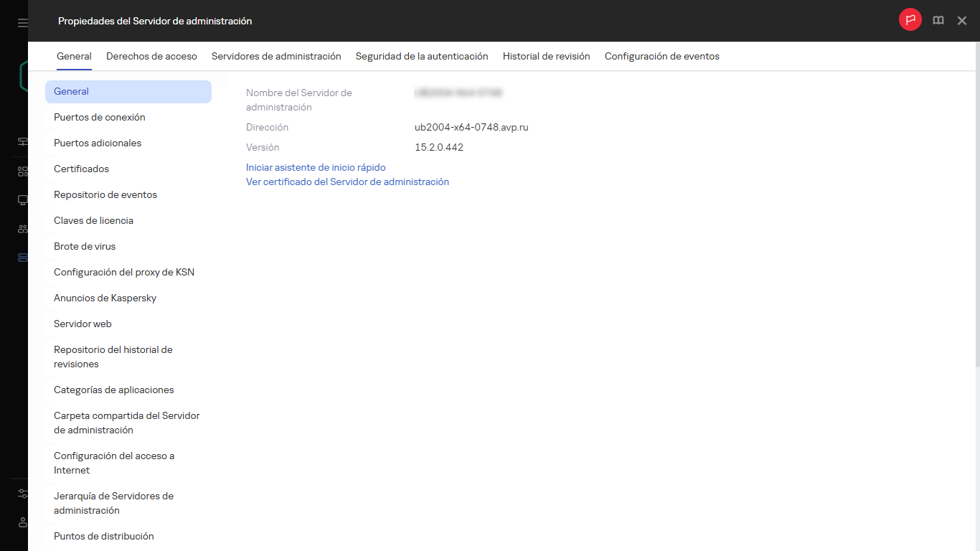Image resolution: width=980 pixels, height=551 pixels.
Task: Open notifications with the red flag icon
Action: 910,20
